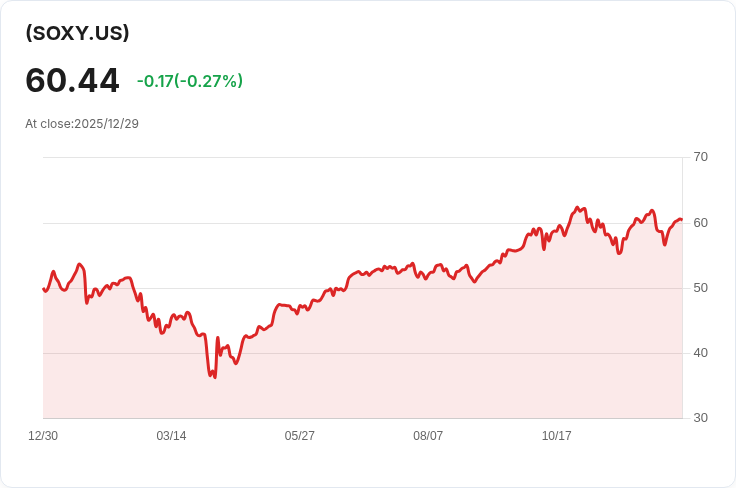Select the 60 price axis label
This screenshot has height=488, width=736.
700,222
